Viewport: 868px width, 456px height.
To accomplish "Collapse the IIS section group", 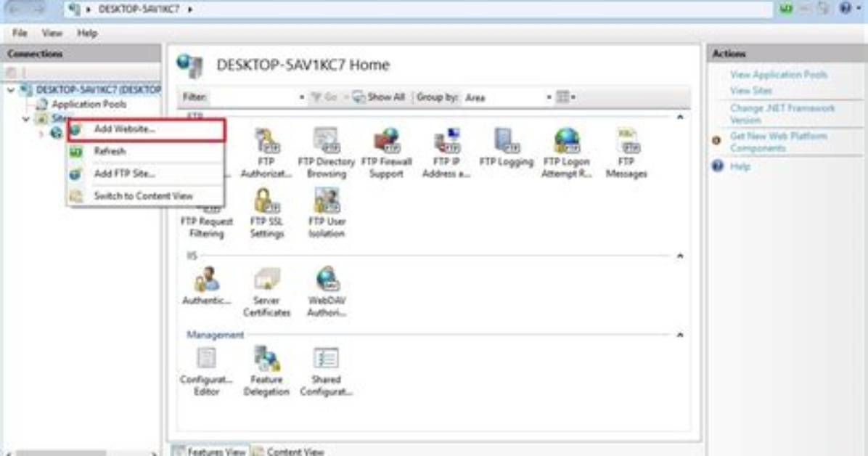I will click(x=680, y=256).
